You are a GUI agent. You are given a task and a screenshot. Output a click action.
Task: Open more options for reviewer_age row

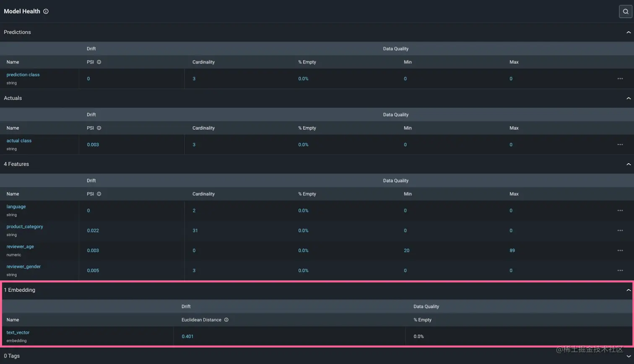click(x=620, y=250)
